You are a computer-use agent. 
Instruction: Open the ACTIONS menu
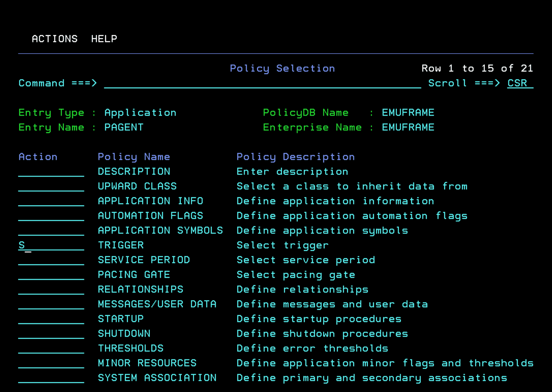tap(55, 39)
